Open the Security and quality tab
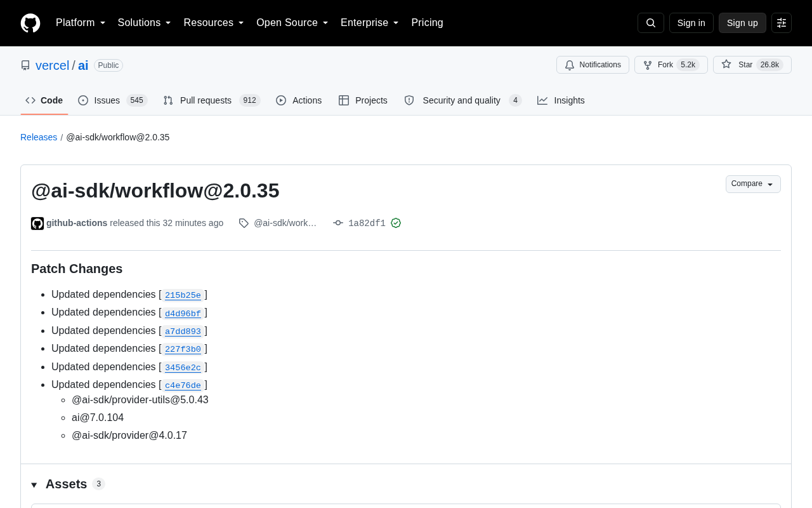Screen dimensions: 812x508 point(462,100)
